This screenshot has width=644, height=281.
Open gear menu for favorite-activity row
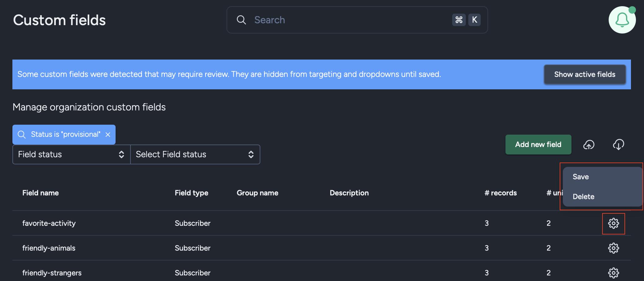(x=614, y=223)
